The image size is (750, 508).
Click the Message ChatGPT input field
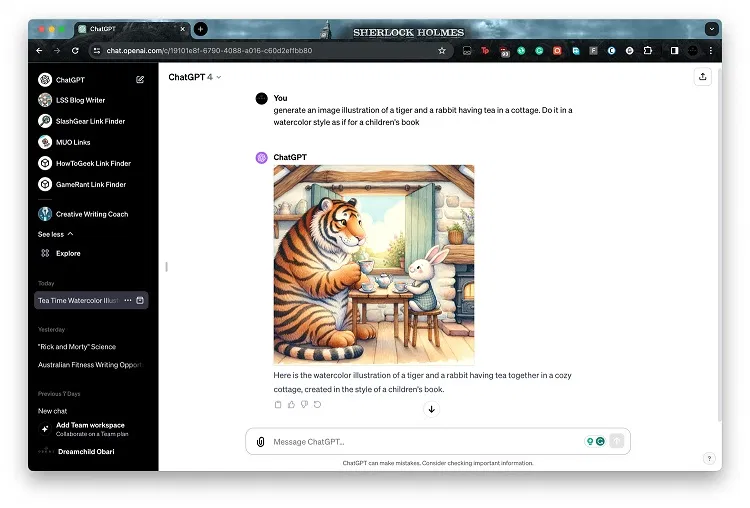click(x=420, y=442)
